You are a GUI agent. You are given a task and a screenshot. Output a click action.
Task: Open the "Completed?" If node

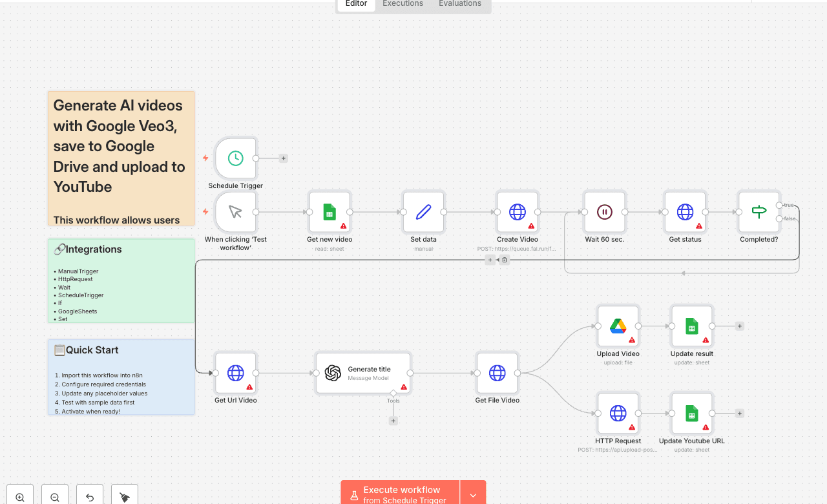coord(759,212)
